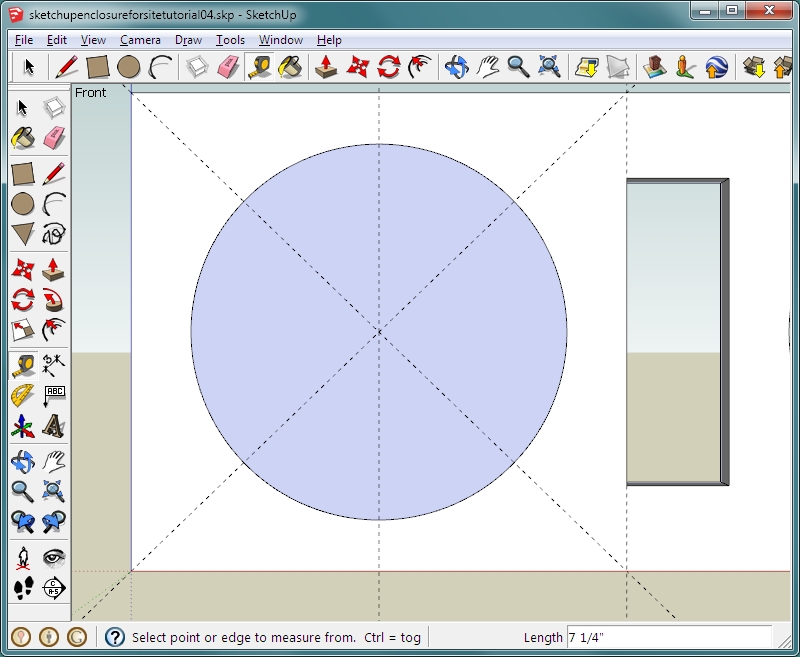Click the Pan hand in left toolbar
Screen dimensions: 800x657
54,462
